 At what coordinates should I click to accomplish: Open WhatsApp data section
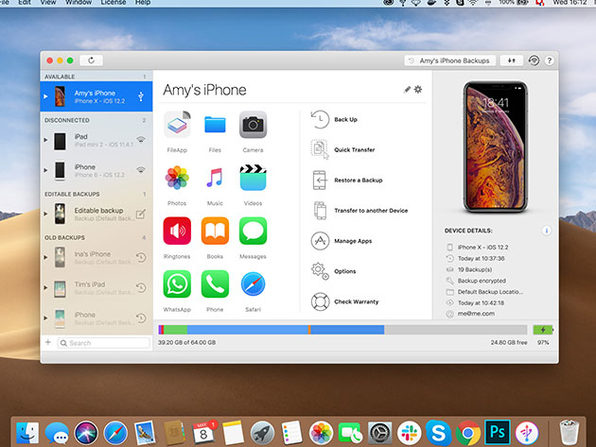(x=177, y=284)
